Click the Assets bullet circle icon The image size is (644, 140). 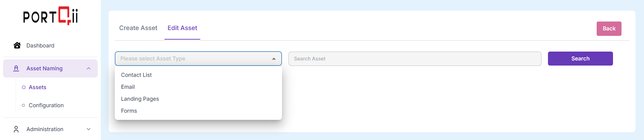23,87
